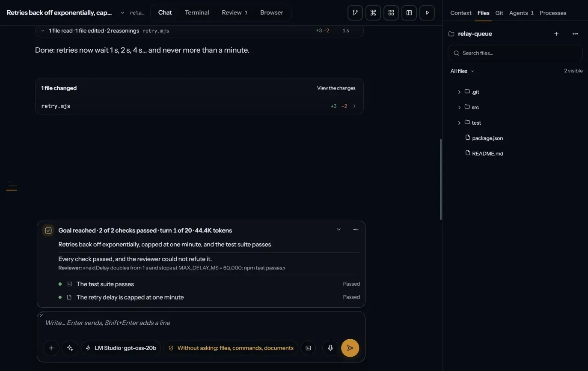Open the relay-queue more options ellipsis

pyautogui.click(x=575, y=34)
